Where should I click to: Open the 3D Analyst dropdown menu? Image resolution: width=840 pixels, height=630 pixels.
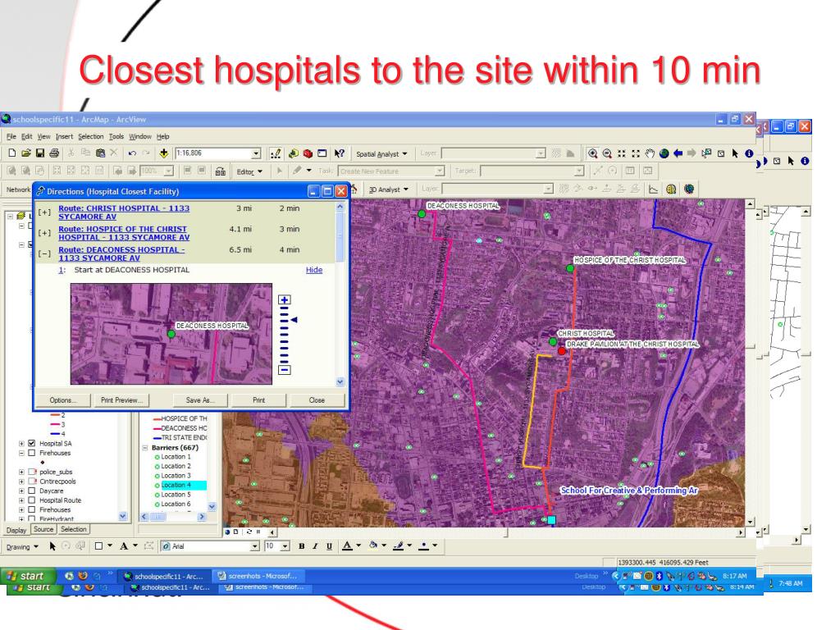388,189
